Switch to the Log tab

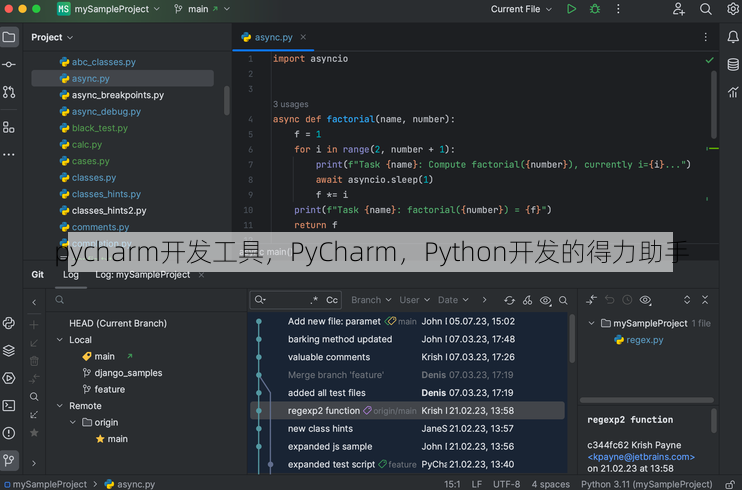point(71,275)
